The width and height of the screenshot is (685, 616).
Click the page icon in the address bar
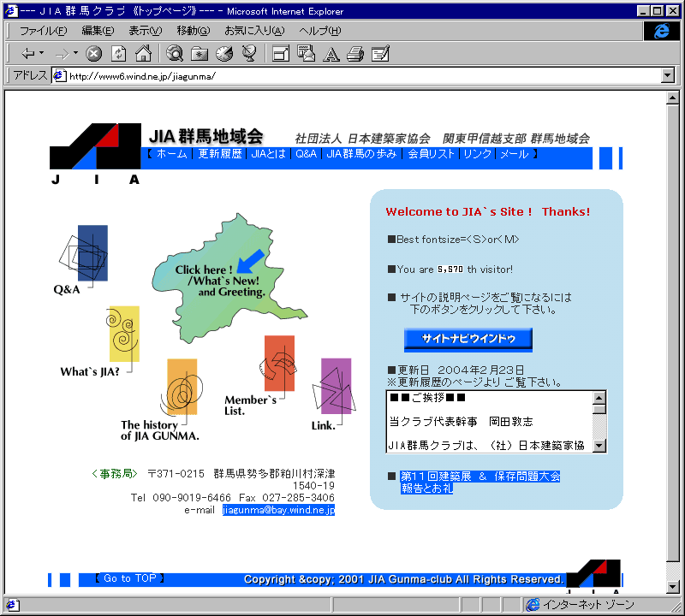click(x=60, y=76)
